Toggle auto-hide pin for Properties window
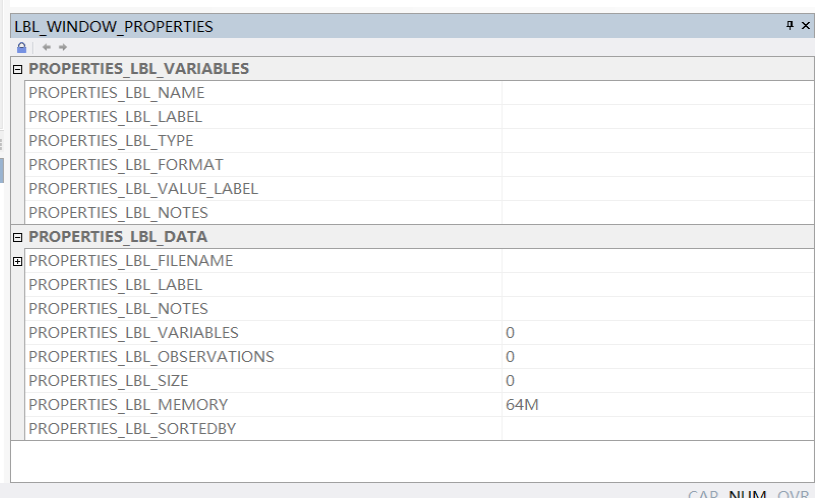The image size is (820, 498). (790, 26)
